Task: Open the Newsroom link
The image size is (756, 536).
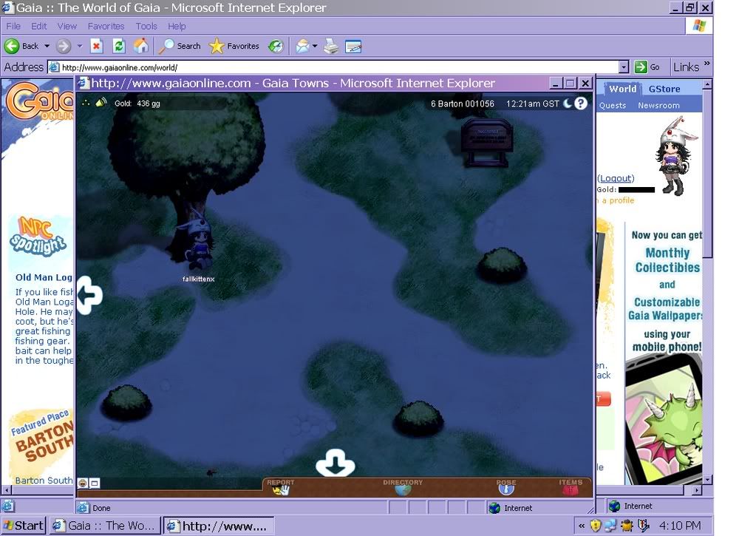Action: pyautogui.click(x=658, y=105)
